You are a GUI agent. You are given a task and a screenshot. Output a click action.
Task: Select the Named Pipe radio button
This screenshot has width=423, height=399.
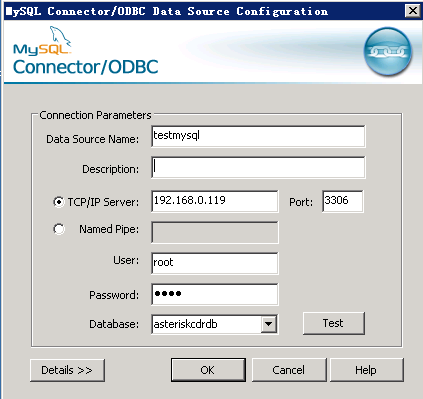[59, 229]
